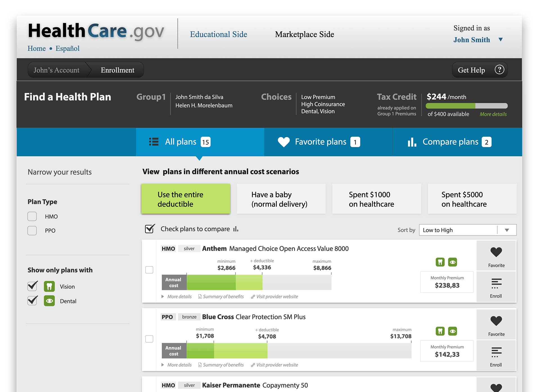Expand More details on the Anthem plan

pos(177,296)
